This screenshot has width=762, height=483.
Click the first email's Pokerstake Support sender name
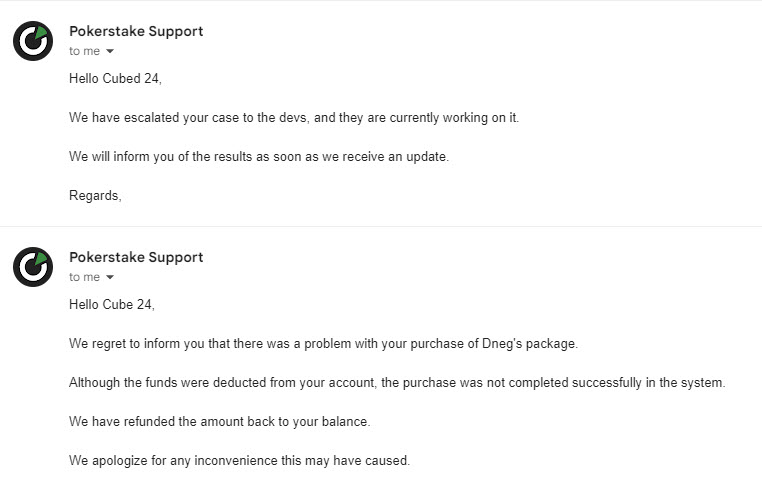(136, 31)
